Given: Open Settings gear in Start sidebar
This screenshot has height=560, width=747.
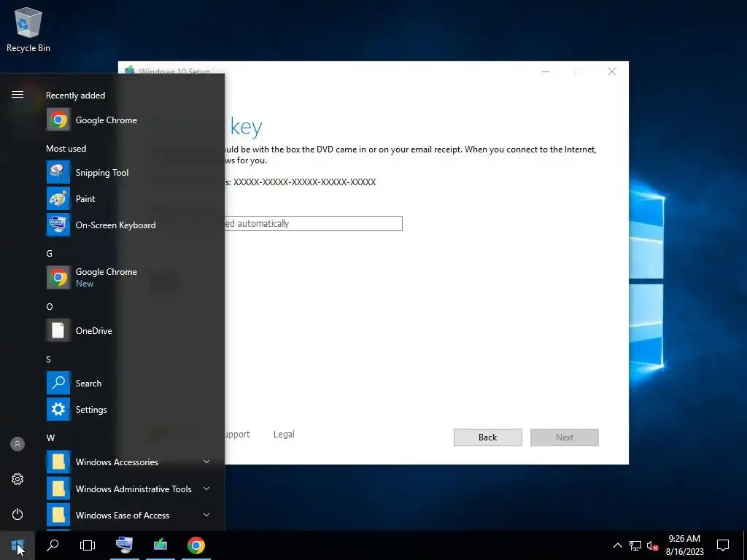Looking at the screenshot, I should (x=18, y=478).
